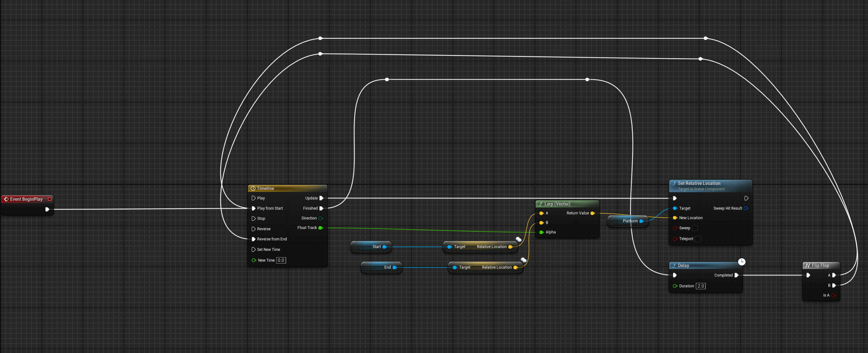This screenshot has height=353, width=868.
Task: Click the green New Time float pin
Action: click(254, 260)
